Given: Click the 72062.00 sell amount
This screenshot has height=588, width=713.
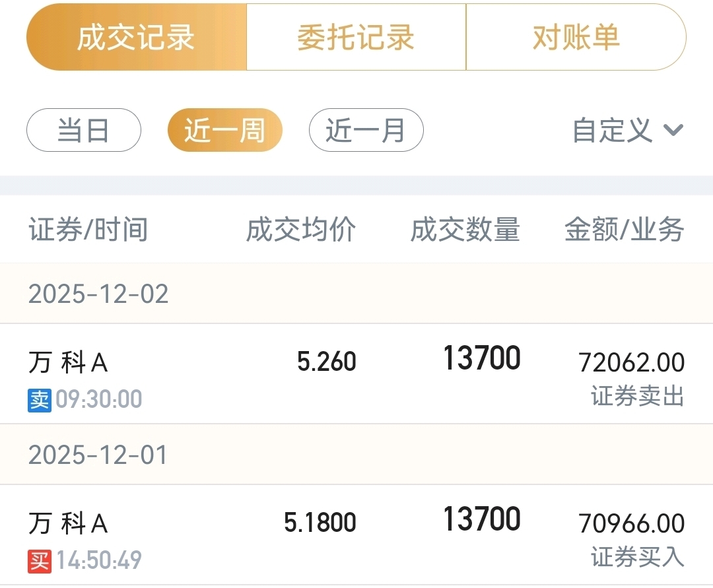Looking at the screenshot, I should pyautogui.click(x=631, y=362).
